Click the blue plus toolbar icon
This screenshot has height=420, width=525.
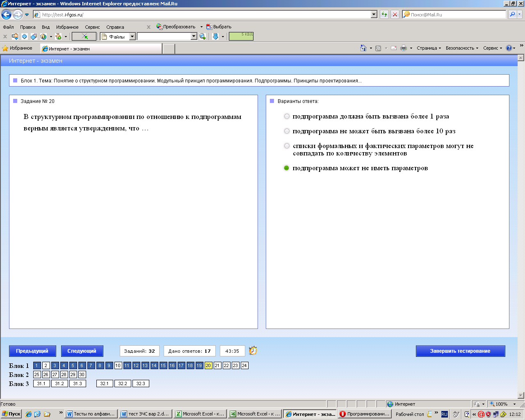coord(25,37)
